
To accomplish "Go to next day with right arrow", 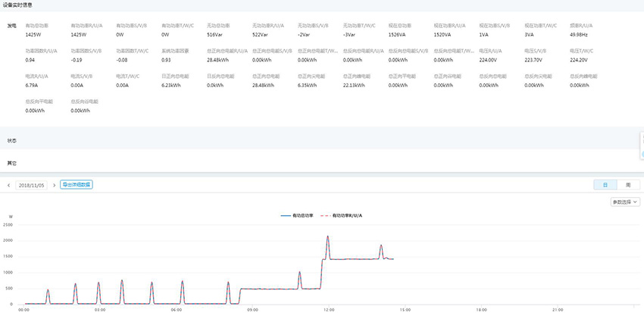I will tap(55, 185).
